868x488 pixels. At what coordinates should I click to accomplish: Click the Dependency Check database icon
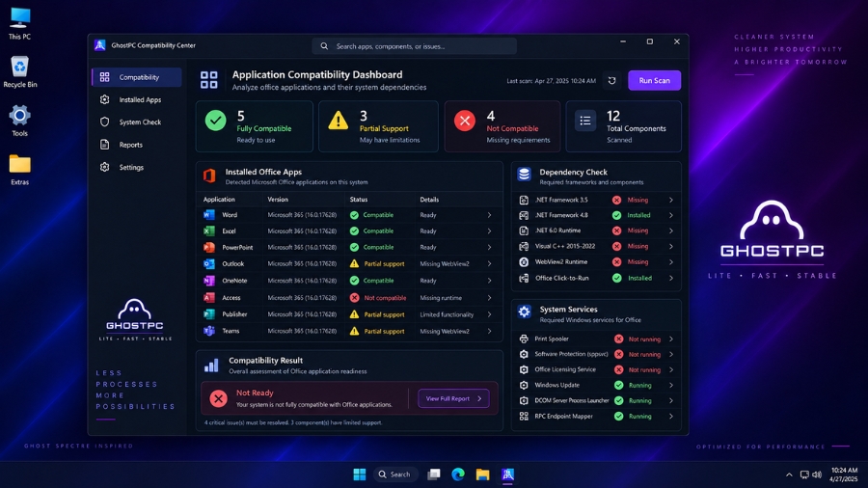coord(524,175)
